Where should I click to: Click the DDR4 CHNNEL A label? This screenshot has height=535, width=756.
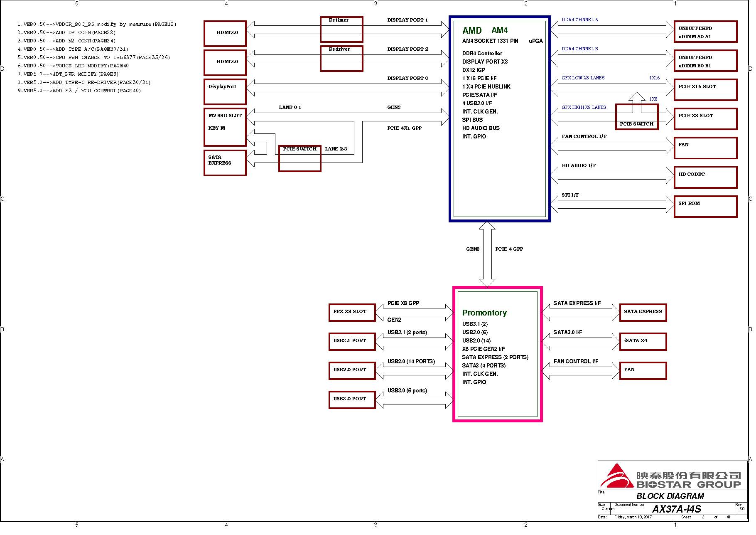click(580, 20)
